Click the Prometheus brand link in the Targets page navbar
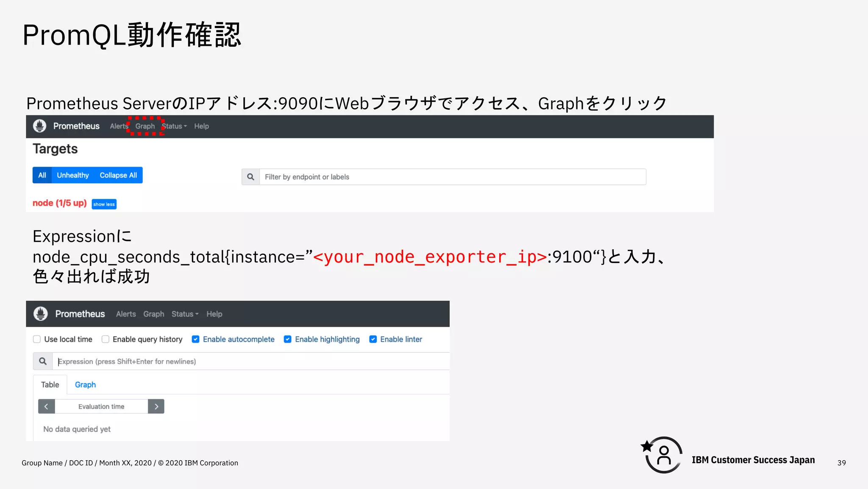Image resolution: width=868 pixels, height=489 pixels. 76,126
